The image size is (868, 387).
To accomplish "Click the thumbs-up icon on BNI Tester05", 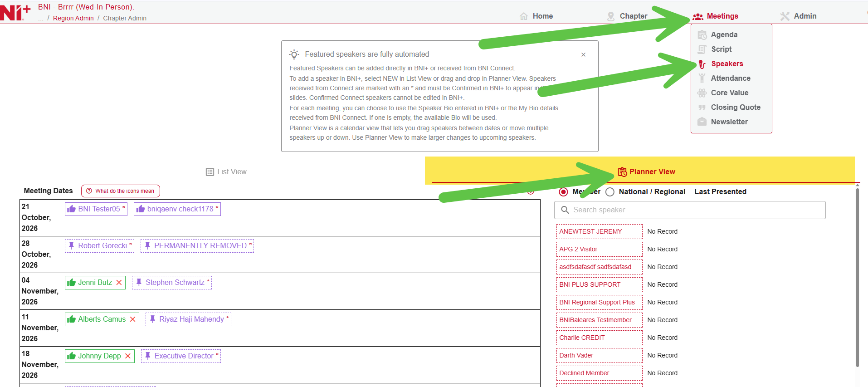I will tap(71, 209).
